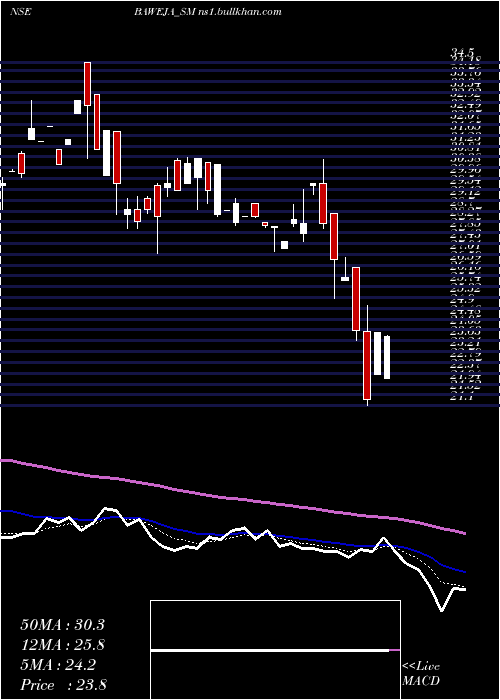Click the NSE exchange label
This screenshot has height=700, width=500.
click(21, 12)
